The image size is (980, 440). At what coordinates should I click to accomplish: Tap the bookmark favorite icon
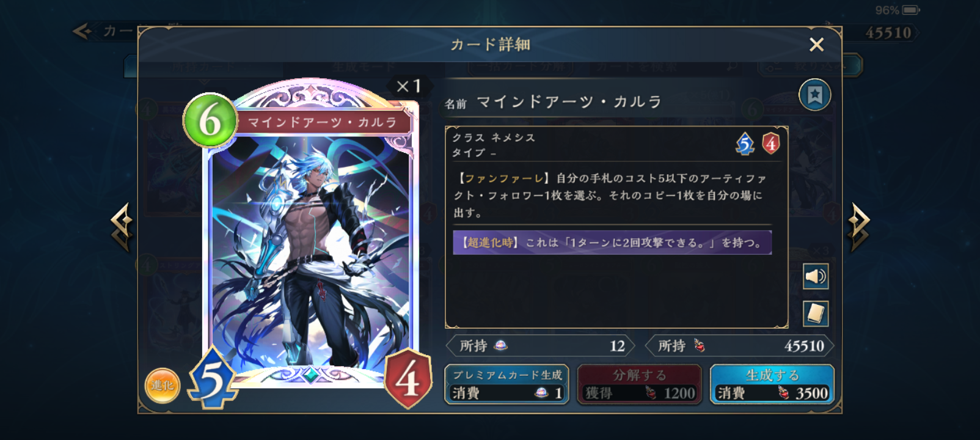(x=814, y=95)
